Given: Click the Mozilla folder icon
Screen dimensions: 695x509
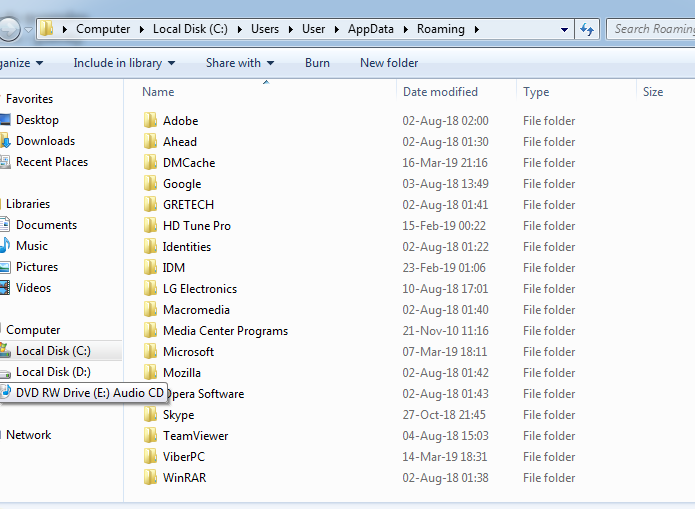Looking at the screenshot, I should 150,372.
